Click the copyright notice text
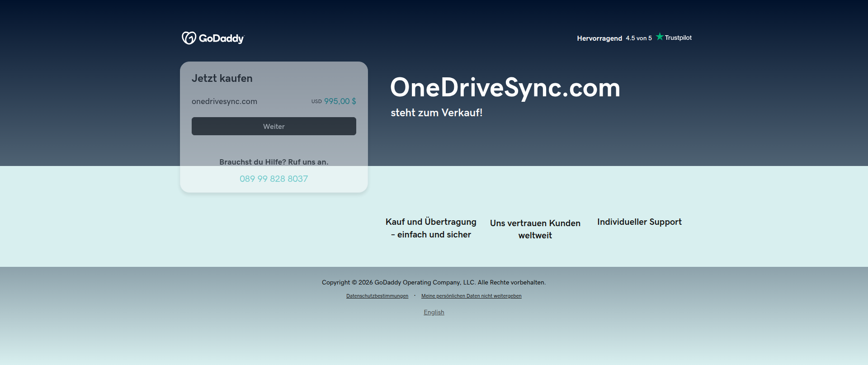 pyautogui.click(x=434, y=282)
